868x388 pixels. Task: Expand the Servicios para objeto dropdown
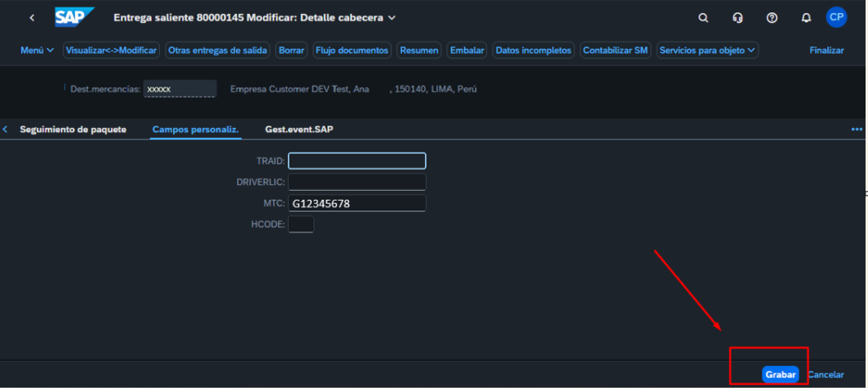(x=707, y=51)
